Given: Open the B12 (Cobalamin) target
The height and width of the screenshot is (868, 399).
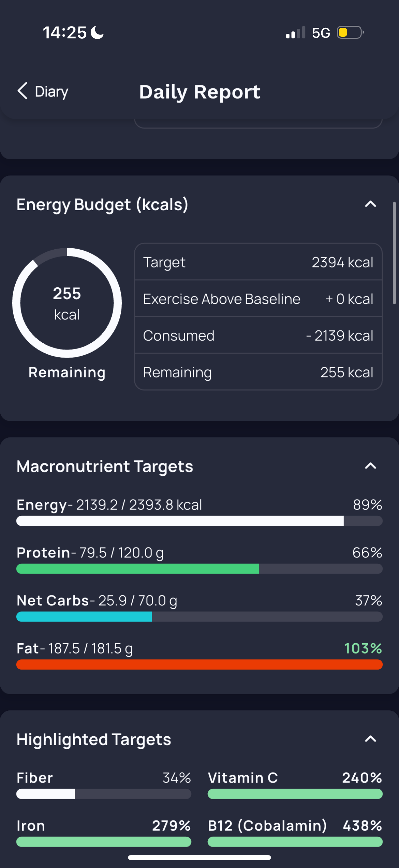Looking at the screenshot, I should point(295,833).
